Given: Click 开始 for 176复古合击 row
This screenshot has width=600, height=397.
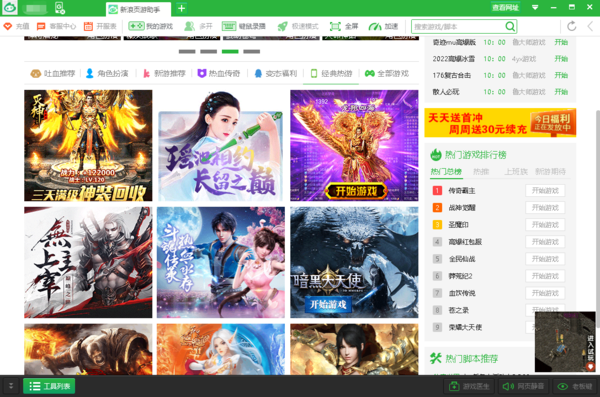Looking at the screenshot, I should pos(561,75).
